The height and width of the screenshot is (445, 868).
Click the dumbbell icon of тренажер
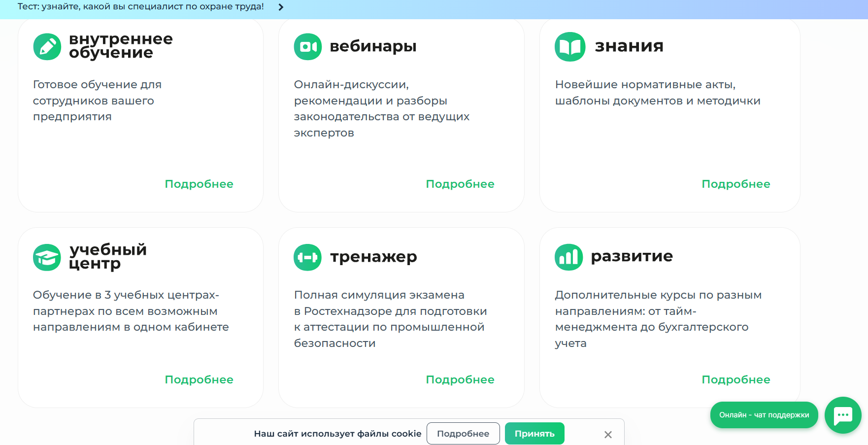(307, 257)
